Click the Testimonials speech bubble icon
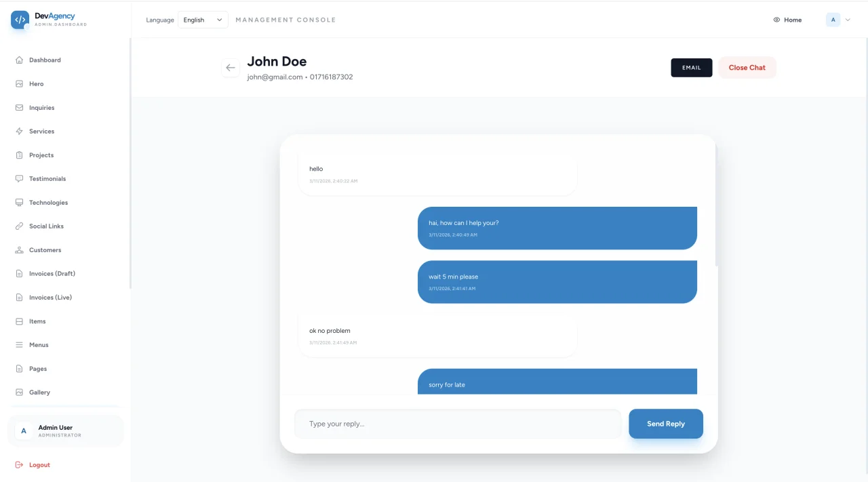This screenshot has width=868, height=482. point(19,179)
